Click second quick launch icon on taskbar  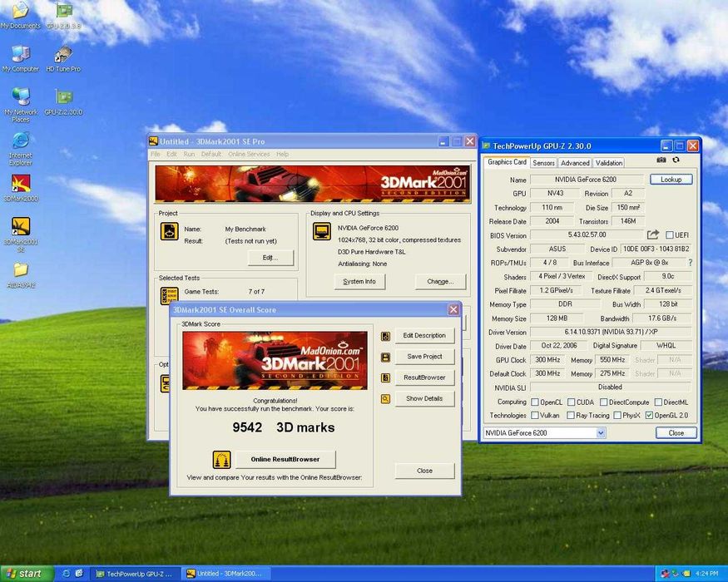[x=79, y=574]
